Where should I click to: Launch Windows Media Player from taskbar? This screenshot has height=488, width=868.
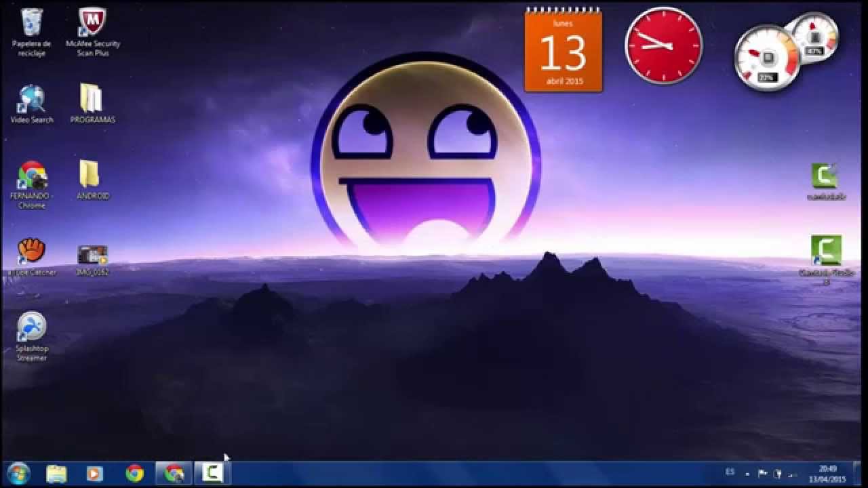[x=95, y=473]
